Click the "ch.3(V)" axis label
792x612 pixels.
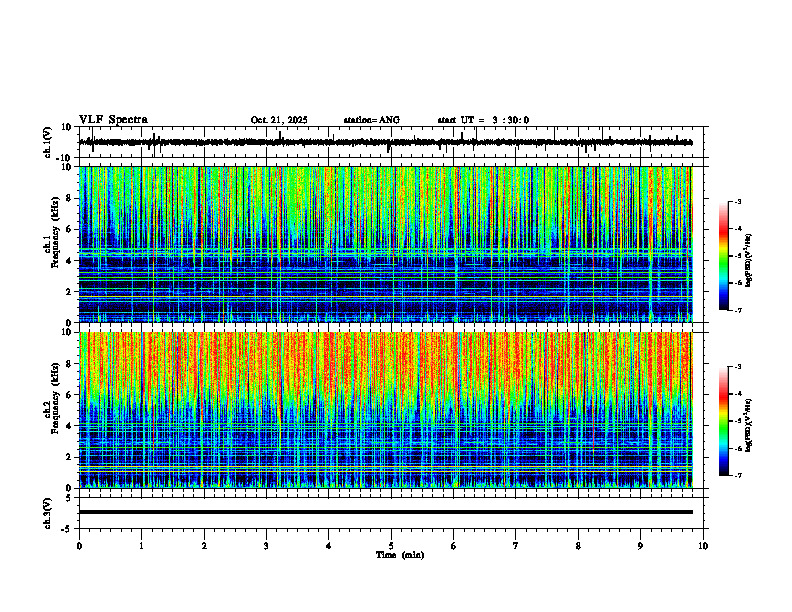48,513
